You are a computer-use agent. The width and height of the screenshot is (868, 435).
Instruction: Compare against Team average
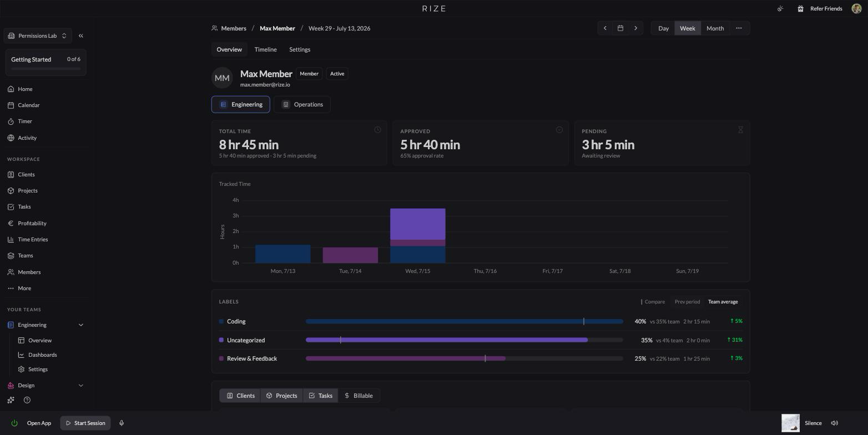[x=723, y=302]
